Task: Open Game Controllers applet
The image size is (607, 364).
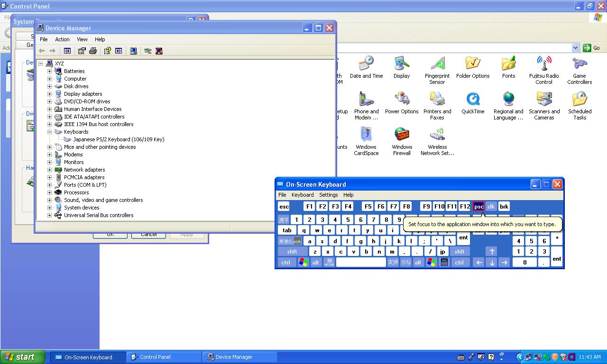Action: [x=579, y=70]
